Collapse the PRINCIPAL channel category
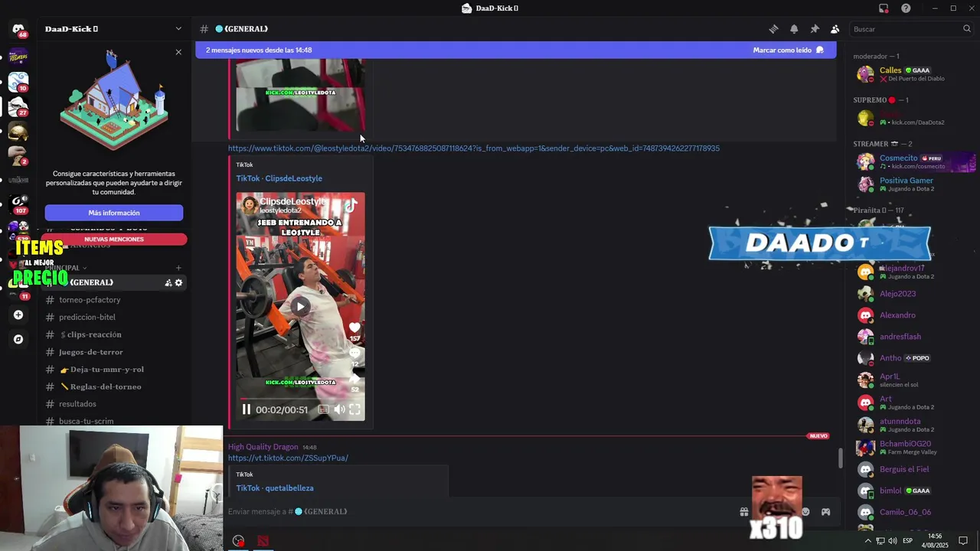 pyautogui.click(x=66, y=268)
